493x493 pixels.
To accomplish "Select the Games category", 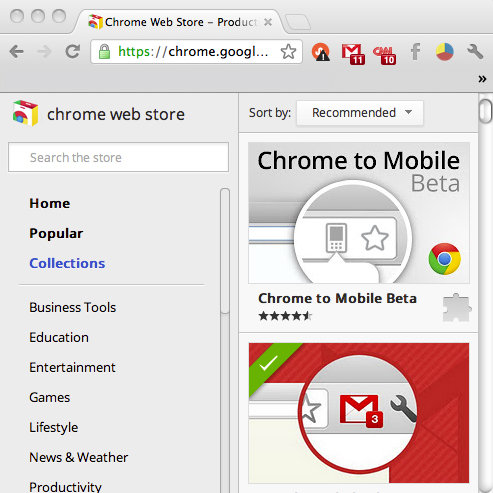I will coord(50,397).
